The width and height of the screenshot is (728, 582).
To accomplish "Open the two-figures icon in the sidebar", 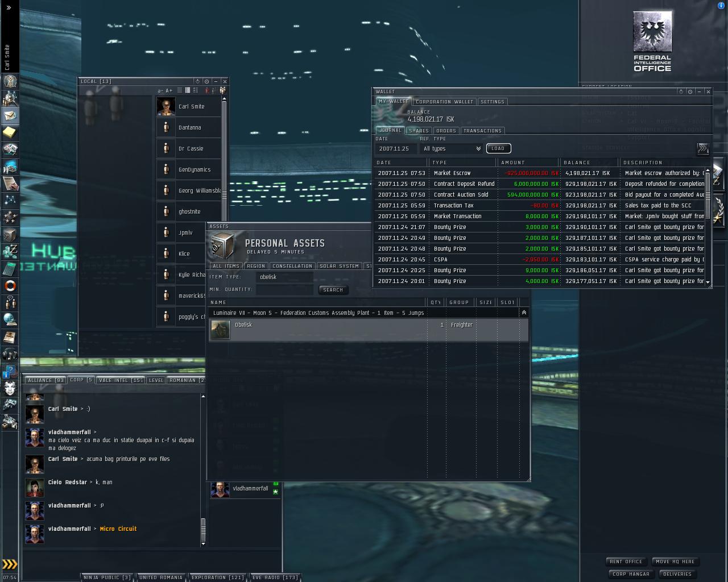I will point(10,302).
